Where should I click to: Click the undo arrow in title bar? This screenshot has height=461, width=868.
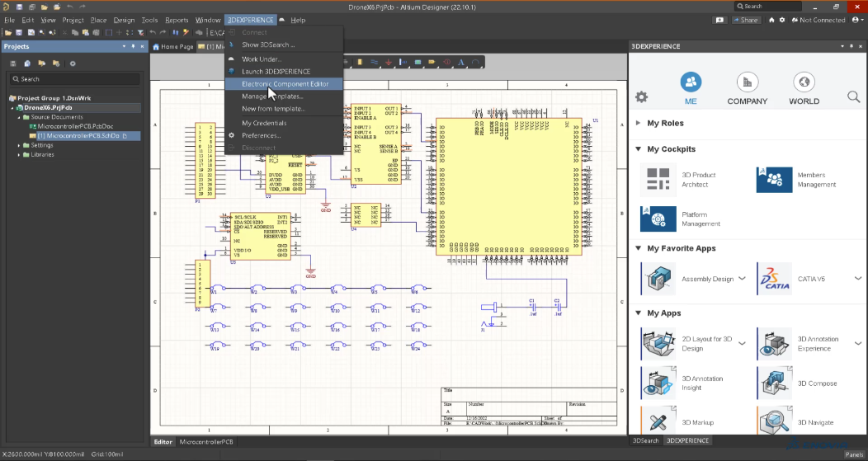[x=70, y=7]
